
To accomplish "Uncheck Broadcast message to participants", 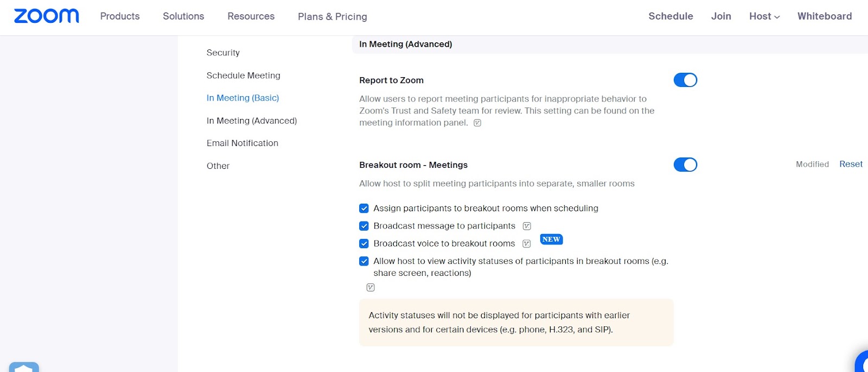I will click(364, 226).
